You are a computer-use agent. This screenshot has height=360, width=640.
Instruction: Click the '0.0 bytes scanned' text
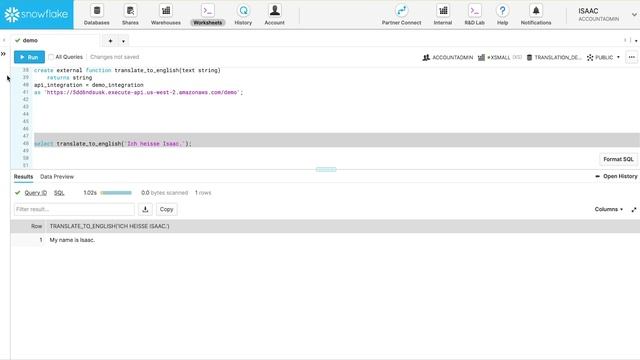tap(164, 193)
